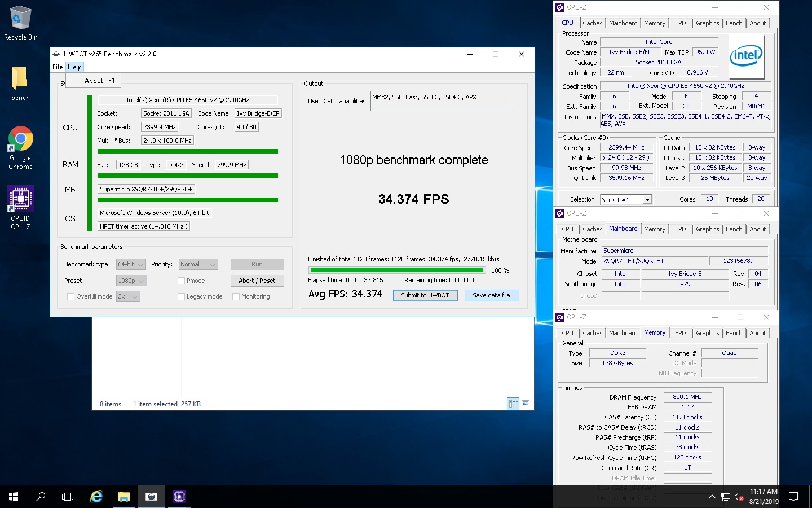This screenshot has width=812, height=508.
Task: Open Benchmark type 64-bit dropdown
Action: coord(131,264)
